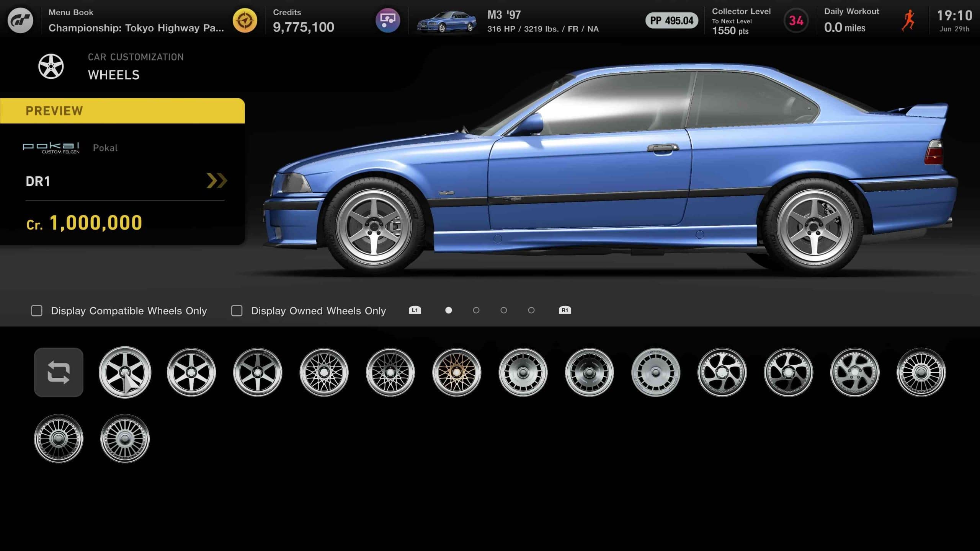Click the Credits balance 9,775,100
The width and height of the screenshot is (980, 551).
pos(304,27)
